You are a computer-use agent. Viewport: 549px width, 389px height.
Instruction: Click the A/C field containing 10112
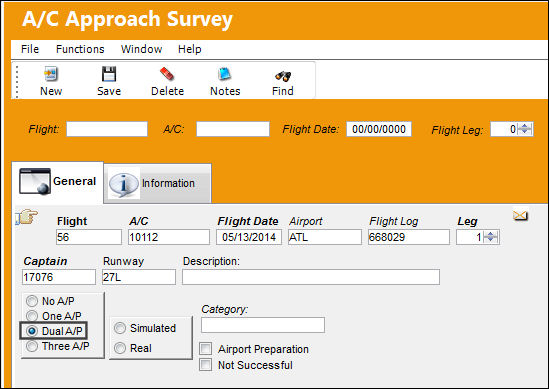tap(169, 237)
